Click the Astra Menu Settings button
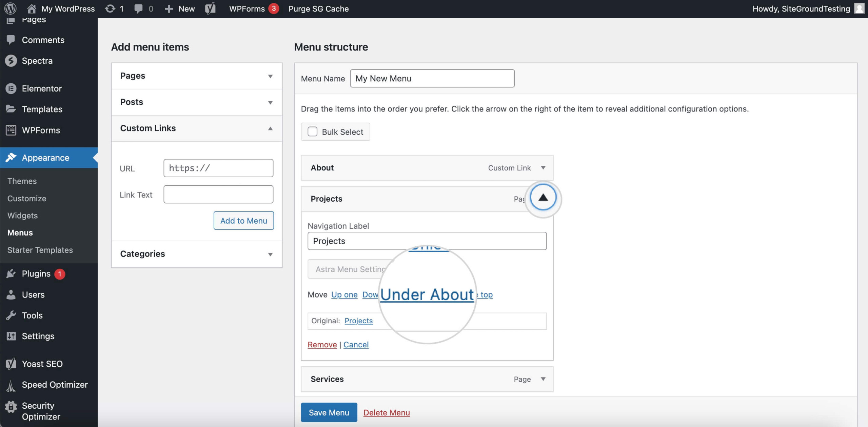868x427 pixels. click(x=351, y=269)
